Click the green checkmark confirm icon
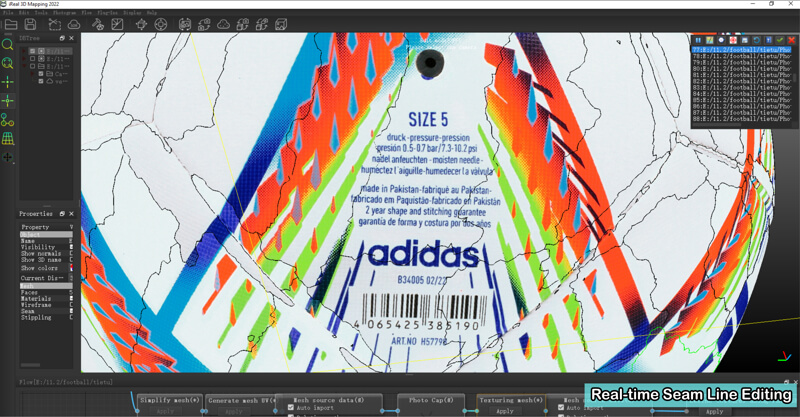Image resolution: width=800 pixels, height=417 pixels. (x=780, y=40)
